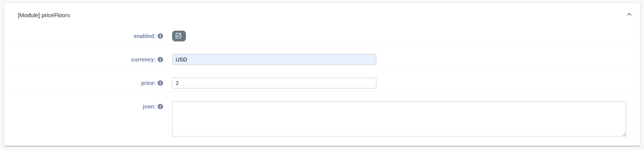Click the "currency:" field label
644x150 pixels.
(143, 59)
